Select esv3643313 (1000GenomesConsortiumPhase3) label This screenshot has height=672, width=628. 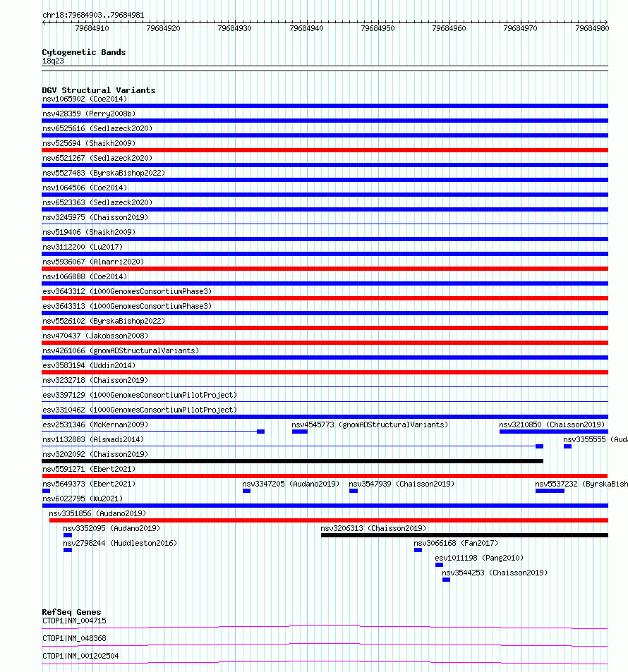click(x=127, y=306)
